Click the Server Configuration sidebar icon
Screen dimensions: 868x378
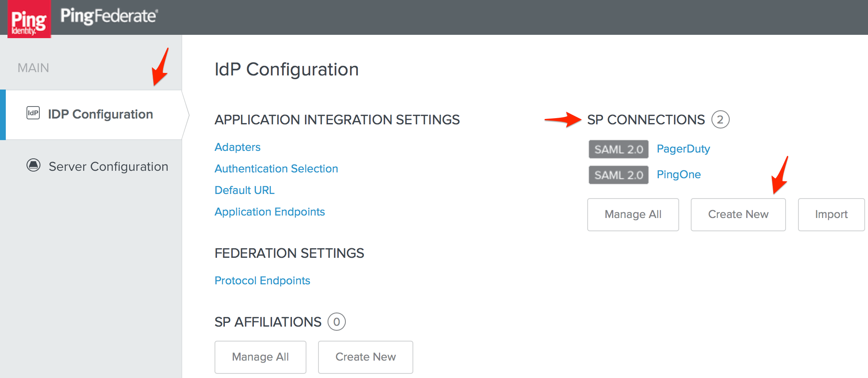click(x=34, y=165)
